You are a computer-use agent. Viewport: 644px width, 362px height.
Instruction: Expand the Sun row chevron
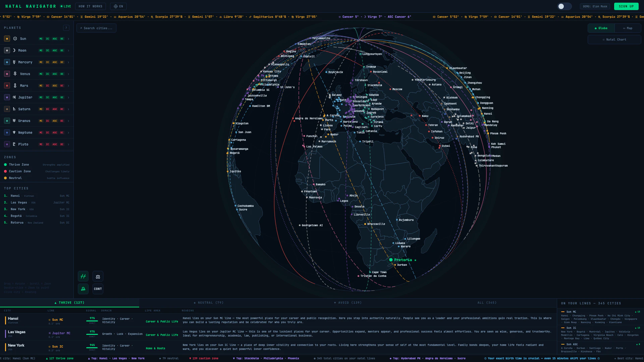point(68,39)
